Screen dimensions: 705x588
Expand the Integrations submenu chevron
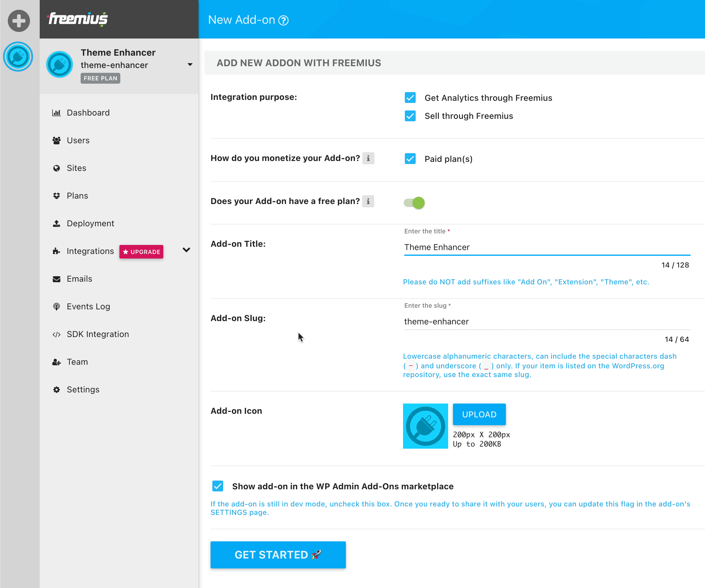[186, 250]
